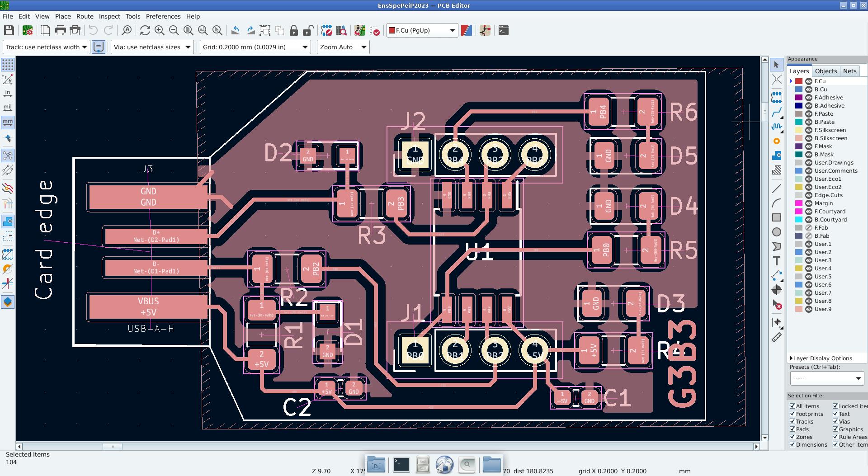Switch units to millimeters

(8, 123)
